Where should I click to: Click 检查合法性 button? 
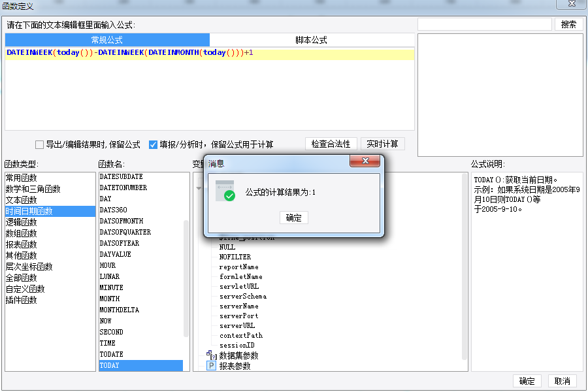tap(331, 144)
